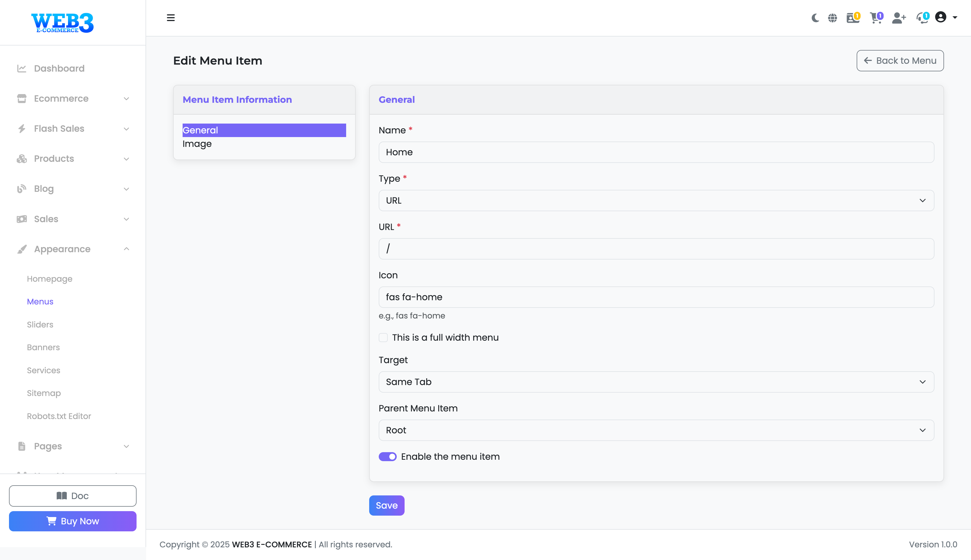Image resolution: width=971 pixels, height=560 pixels.
Task: Check 'This is a full width menu'
Action: pos(383,337)
